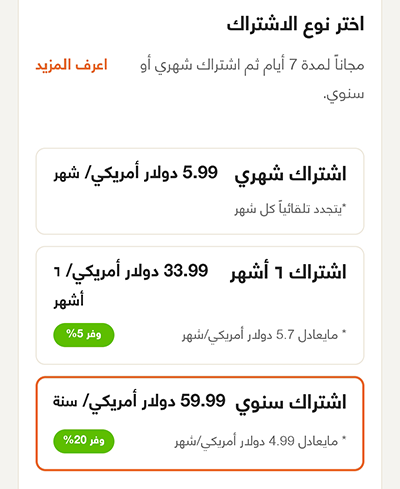The width and height of the screenshot is (400, 489).
Task: Click the green وفر 20% badge
Action: [x=84, y=441]
